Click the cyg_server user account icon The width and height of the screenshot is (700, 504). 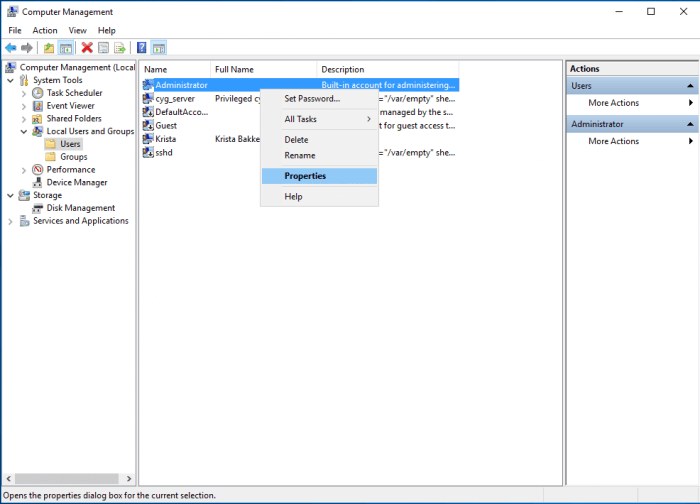point(148,99)
